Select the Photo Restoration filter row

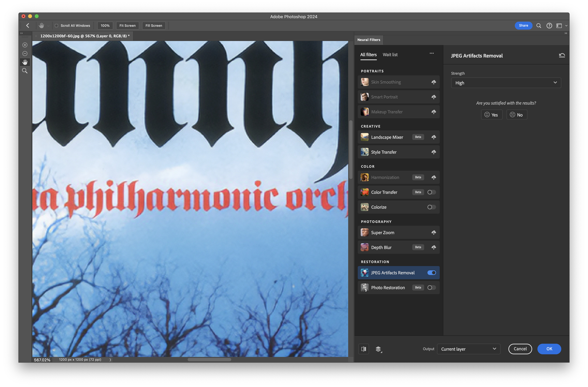[398, 287]
